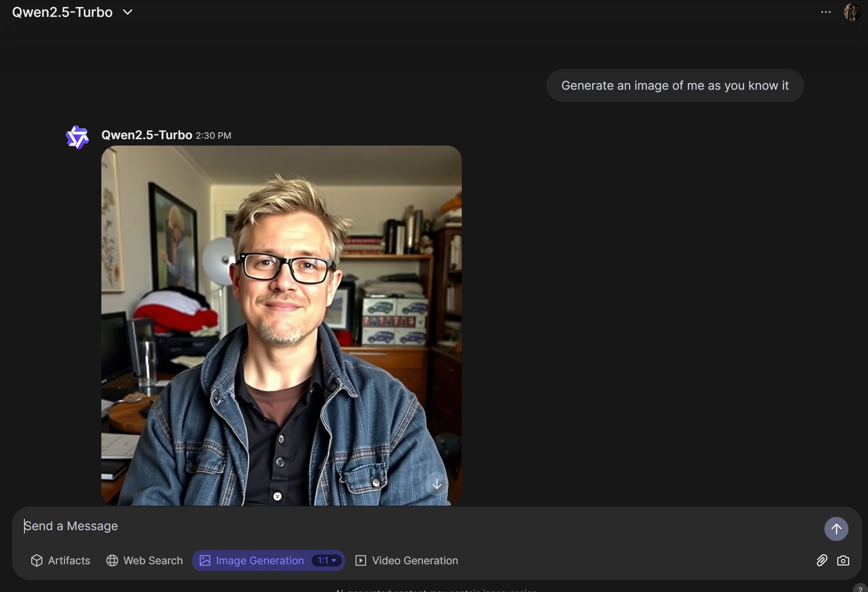Click the generated profile image thumbnail

coord(282,326)
